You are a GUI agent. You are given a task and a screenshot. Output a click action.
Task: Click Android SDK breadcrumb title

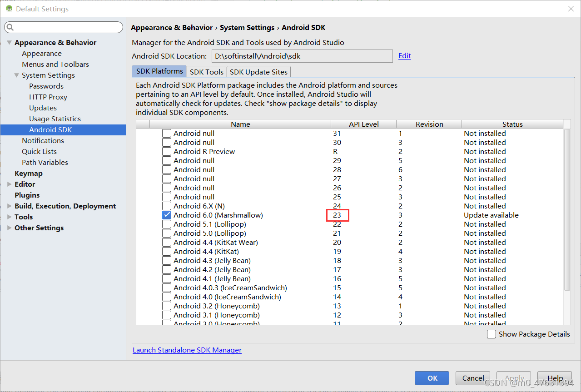(x=303, y=28)
